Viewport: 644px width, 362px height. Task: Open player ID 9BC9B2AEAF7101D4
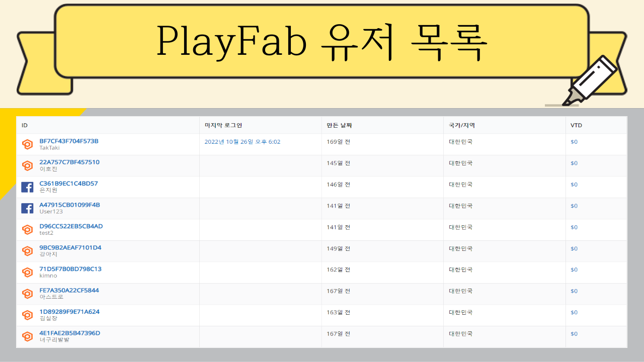[70, 248]
